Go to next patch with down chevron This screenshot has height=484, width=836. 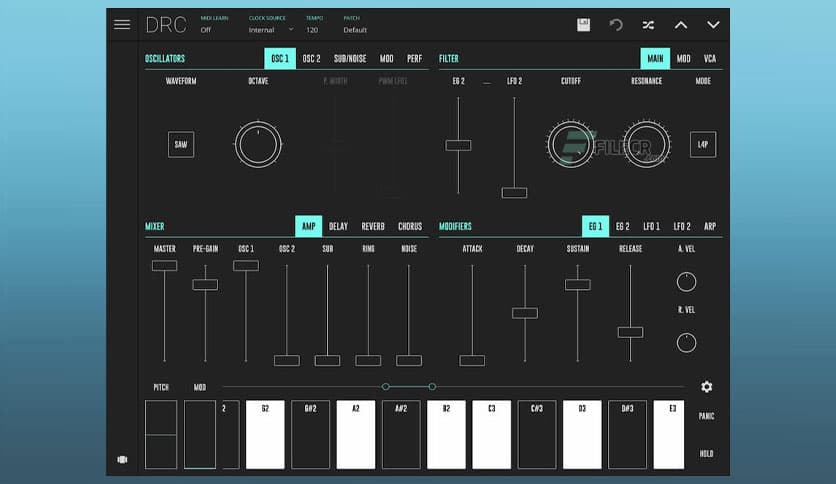pos(713,25)
